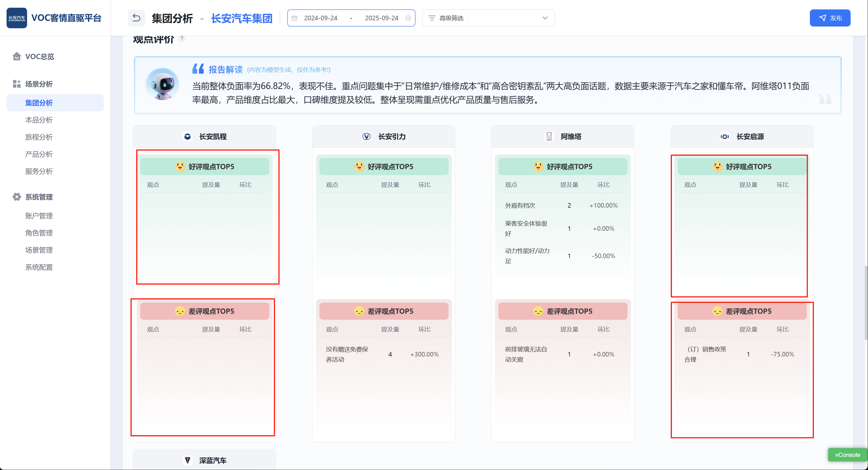Image resolution: width=868 pixels, height=470 pixels.
Task: Open 本品分析 menu item
Action: (x=39, y=120)
